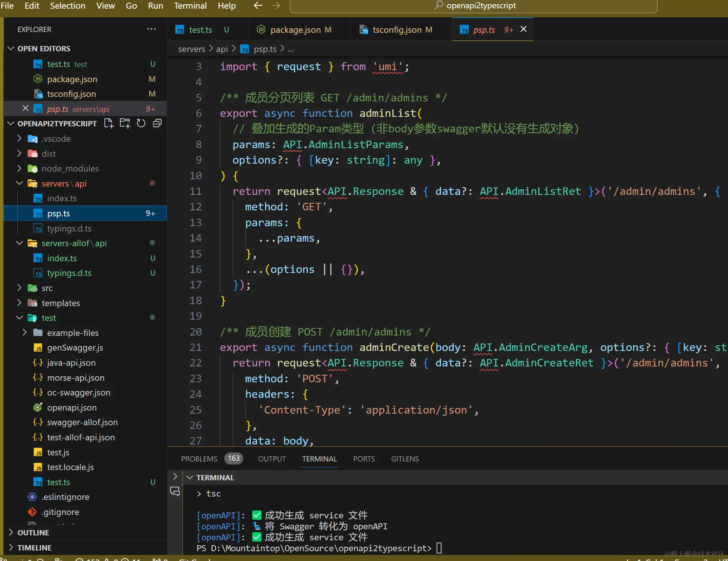Click the TS icon in the psp.ts breadcrumb
The image size is (728, 561).
tap(245, 49)
